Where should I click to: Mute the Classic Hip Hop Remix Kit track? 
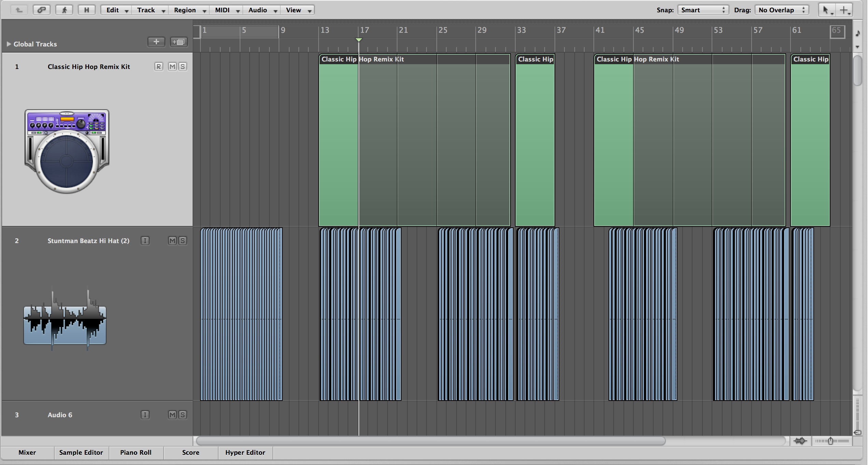pyautogui.click(x=172, y=67)
